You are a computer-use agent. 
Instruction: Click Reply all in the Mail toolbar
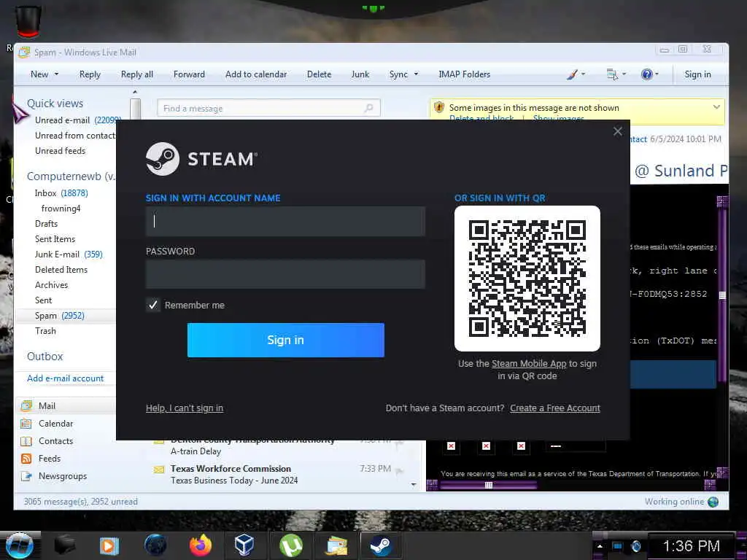pyautogui.click(x=136, y=74)
